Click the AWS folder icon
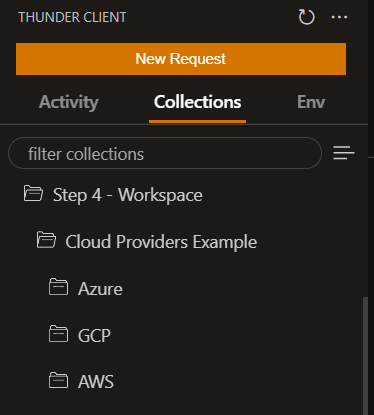This screenshot has height=415, width=374. click(59, 380)
